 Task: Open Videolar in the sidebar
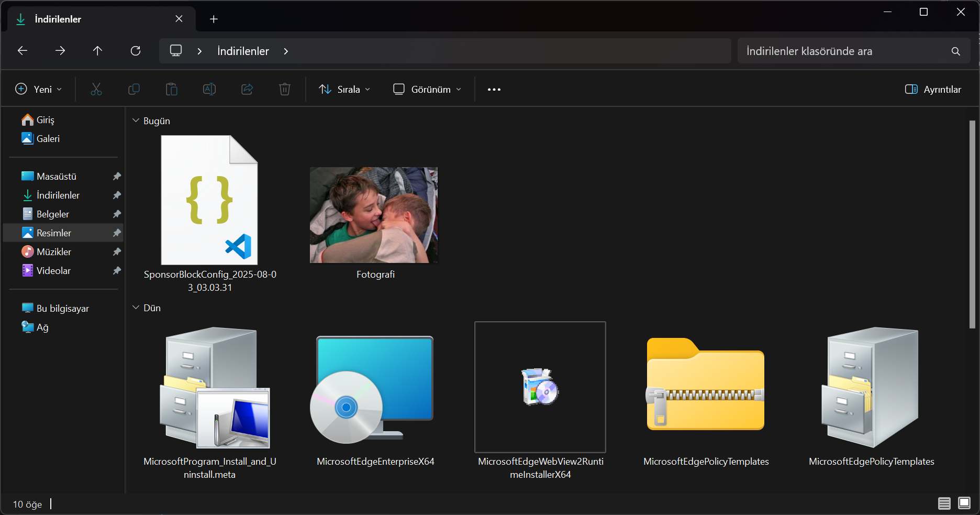click(x=63, y=271)
